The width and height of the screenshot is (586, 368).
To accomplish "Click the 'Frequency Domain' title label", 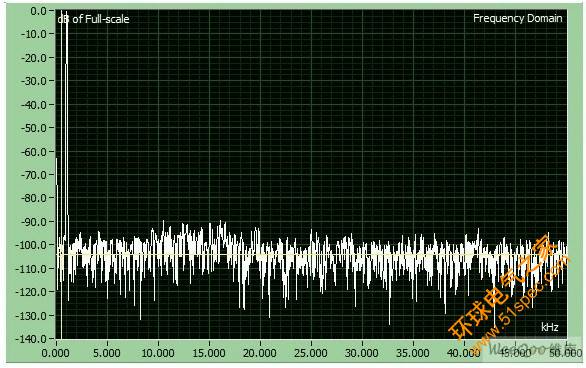I will (518, 18).
